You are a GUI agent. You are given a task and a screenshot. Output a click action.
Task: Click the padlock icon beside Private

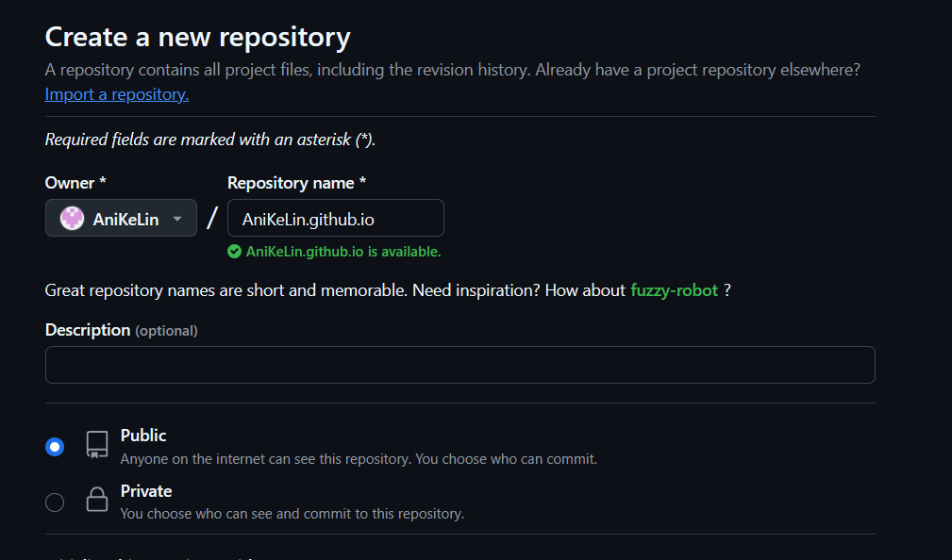96,502
